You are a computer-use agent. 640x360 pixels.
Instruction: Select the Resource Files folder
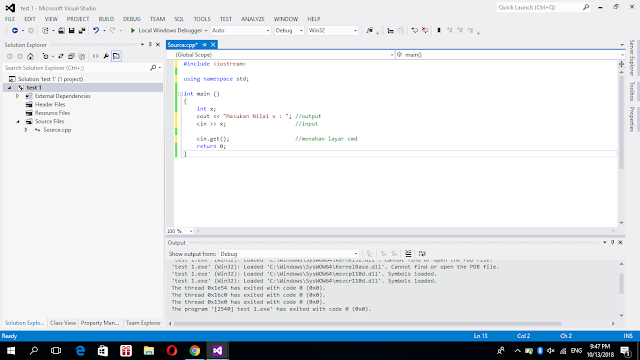52,113
